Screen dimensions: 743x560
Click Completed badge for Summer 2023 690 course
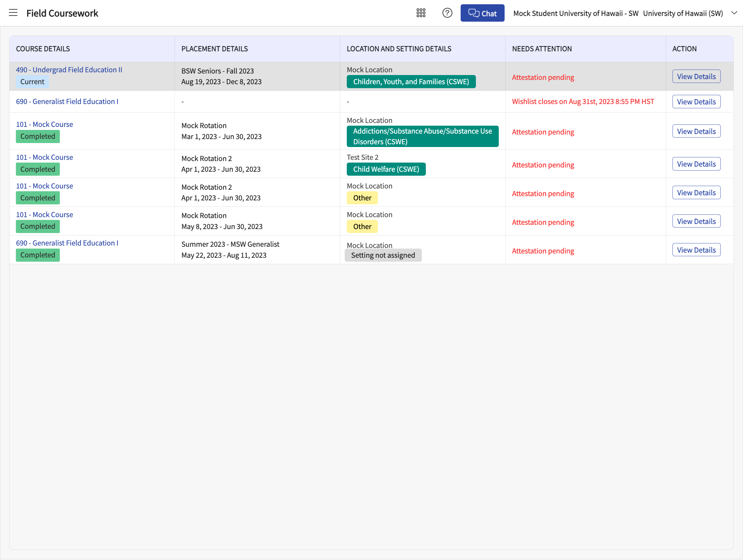pos(38,255)
